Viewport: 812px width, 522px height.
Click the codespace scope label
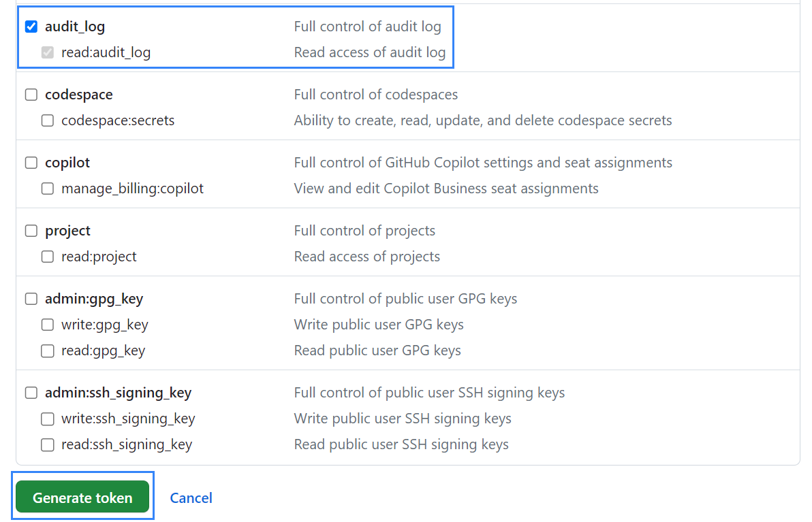point(79,95)
